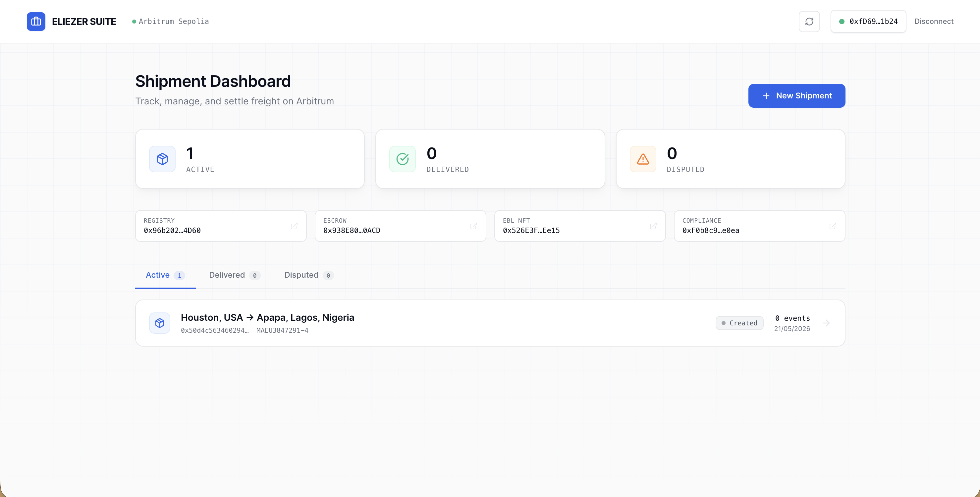Click the Active stat card count 1
This screenshot has width=980, height=497.
point(190,153)
